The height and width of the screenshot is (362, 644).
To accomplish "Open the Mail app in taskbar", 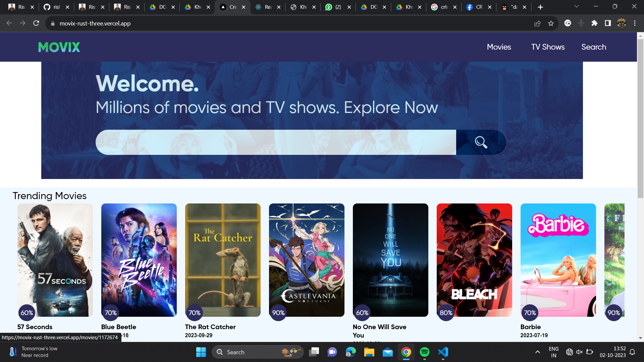I will [x=388, y=352].
